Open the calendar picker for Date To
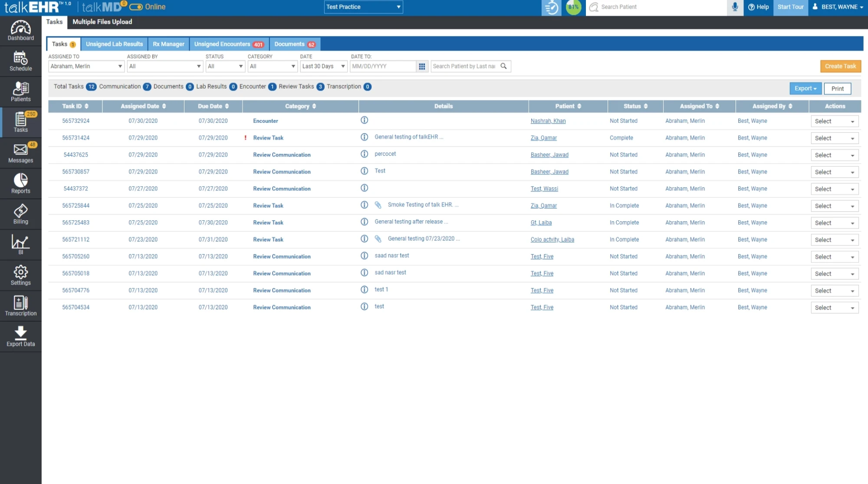Image resolution: width=868 pixels, height=484 pixels. point(422,66)
